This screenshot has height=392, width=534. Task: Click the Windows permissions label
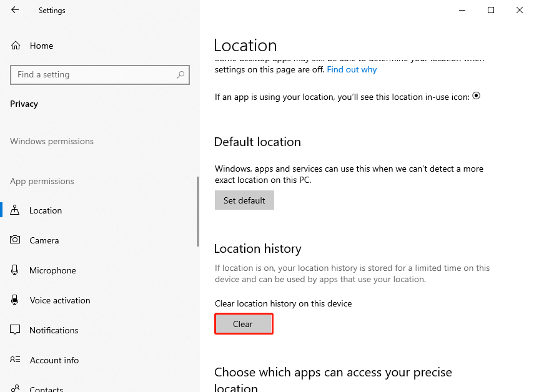point(51,141)
